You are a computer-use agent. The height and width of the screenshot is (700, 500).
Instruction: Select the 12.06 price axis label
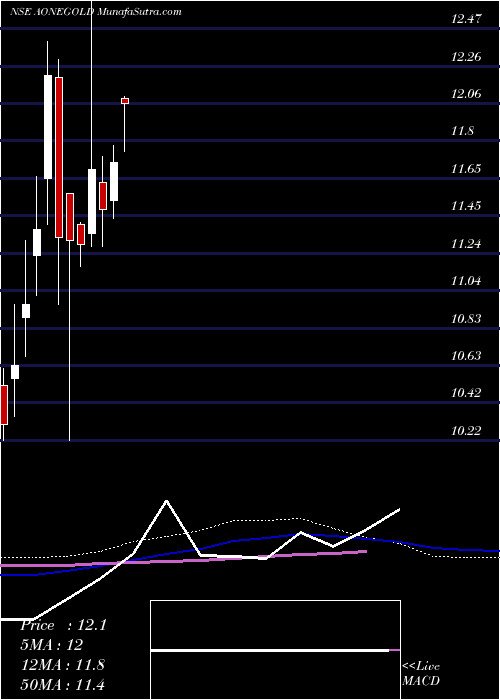[x=467, y=94]
